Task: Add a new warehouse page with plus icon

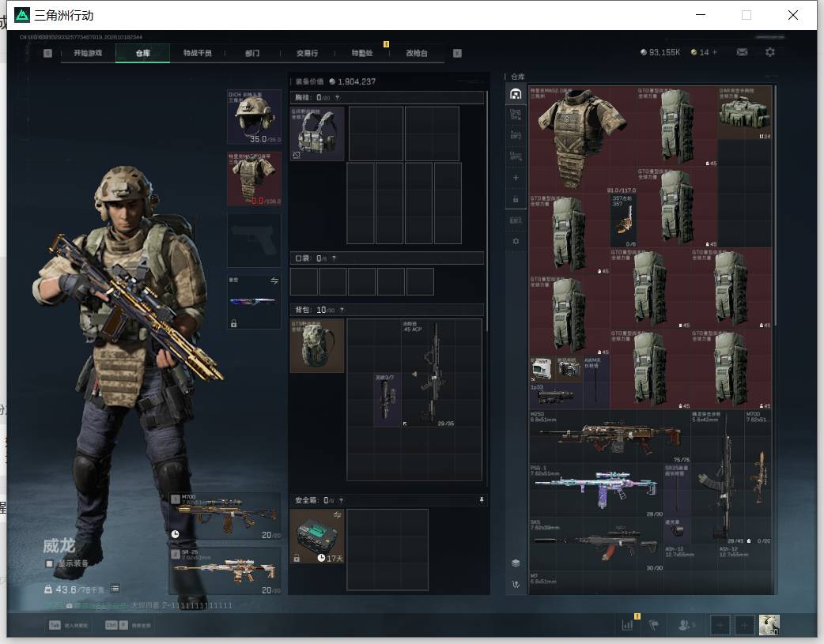Action: pyautogui.click(x=516, y=178)
